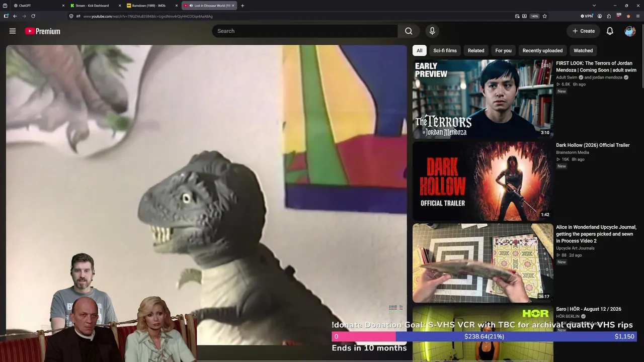Open the Terrors of Jordan Mendoza video title

point(596,67)
